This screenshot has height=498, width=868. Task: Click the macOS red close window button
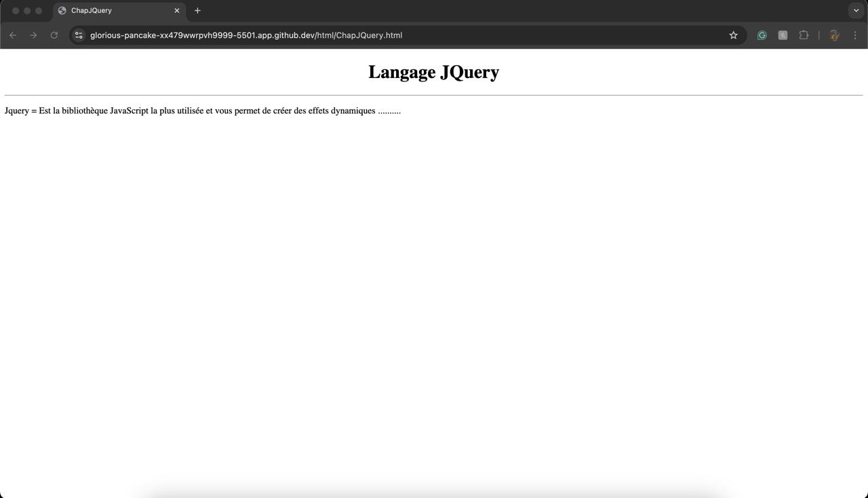pos(16,10)
